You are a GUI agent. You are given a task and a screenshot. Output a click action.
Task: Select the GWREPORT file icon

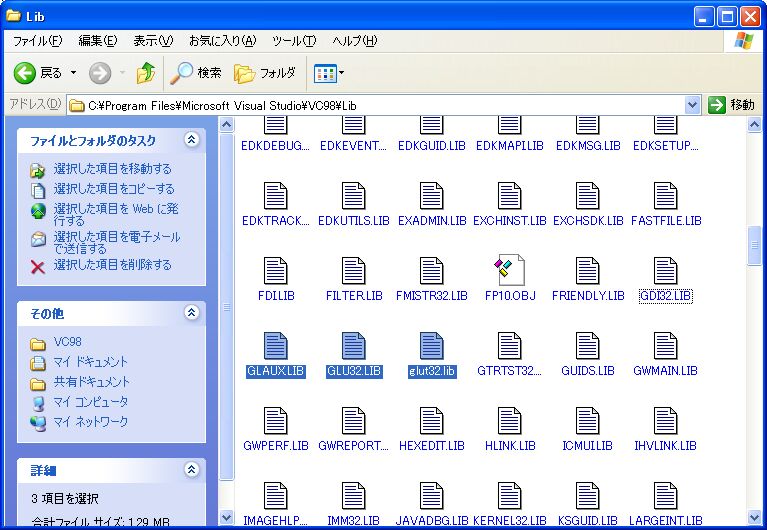[x=353, y=420]
